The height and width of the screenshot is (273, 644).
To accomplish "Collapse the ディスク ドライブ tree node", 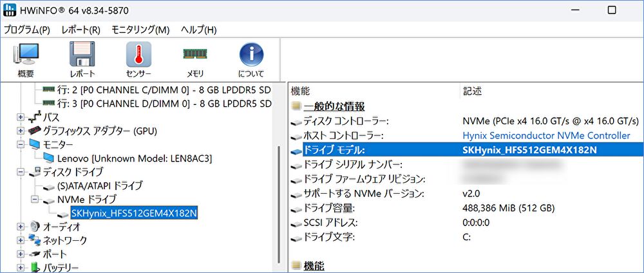I will (21, 172).
